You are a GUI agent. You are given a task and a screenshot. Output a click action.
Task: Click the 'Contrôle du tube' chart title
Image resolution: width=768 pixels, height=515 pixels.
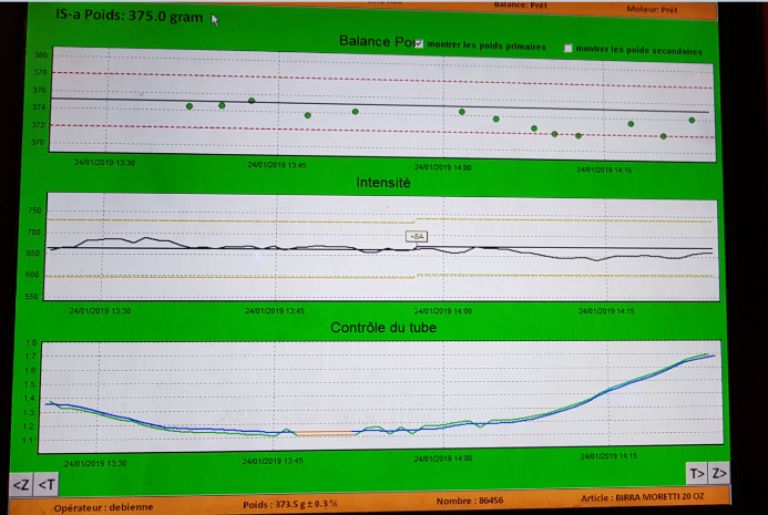point(383,327)
